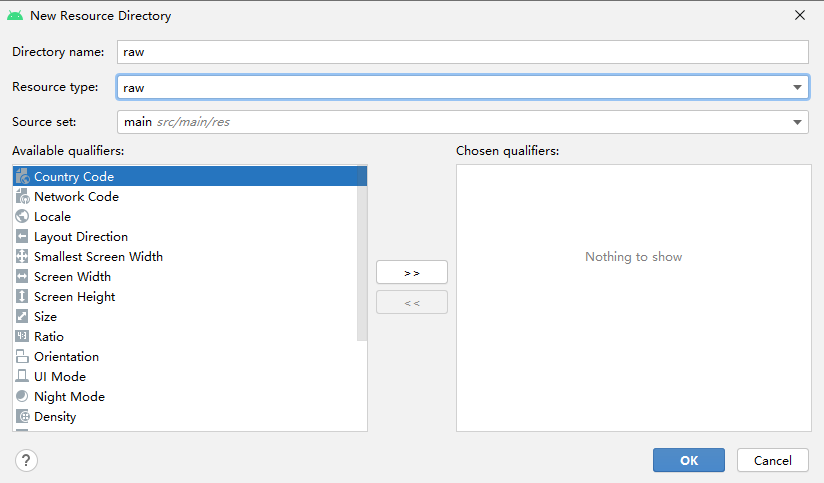The height and width of the screenshot is (483, 824).
Task: Click the Directory name text field
Action: [x=462, y=52]
